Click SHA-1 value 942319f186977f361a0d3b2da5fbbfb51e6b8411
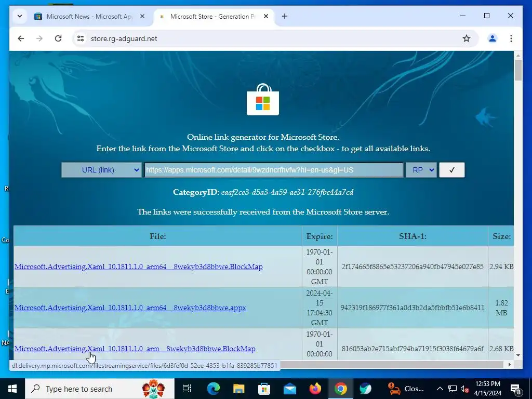 [x=413, y=308]
